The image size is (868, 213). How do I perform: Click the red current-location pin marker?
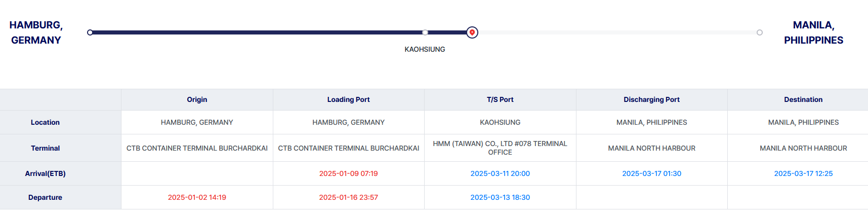(472, 32)
